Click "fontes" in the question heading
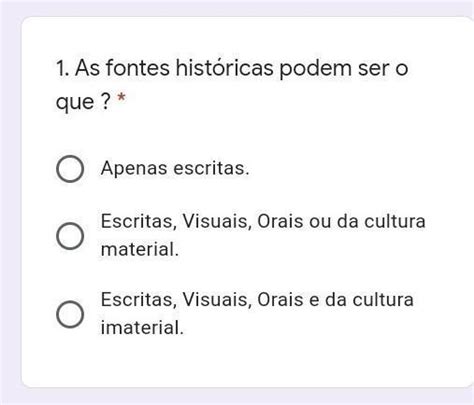The width and height of the screenshot is (474, 405). [x=138, y=68]
